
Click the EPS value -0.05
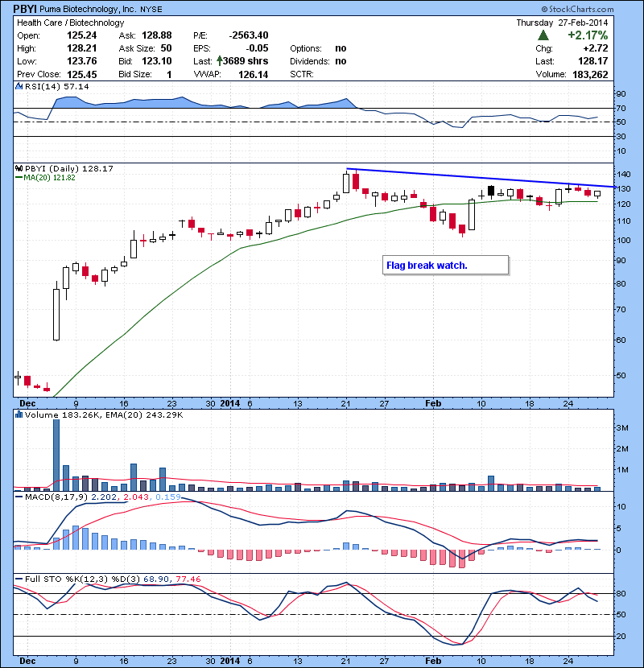[258, 48]
